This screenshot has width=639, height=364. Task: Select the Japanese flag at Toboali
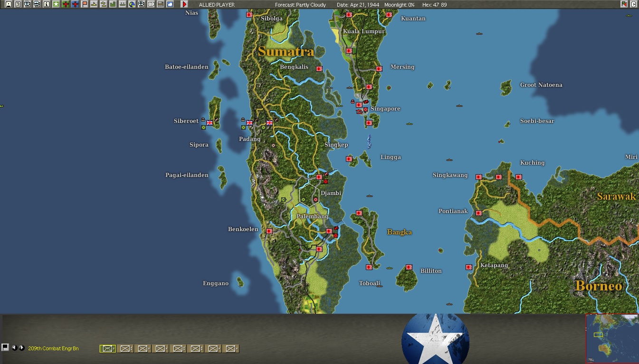coord(369,267)
